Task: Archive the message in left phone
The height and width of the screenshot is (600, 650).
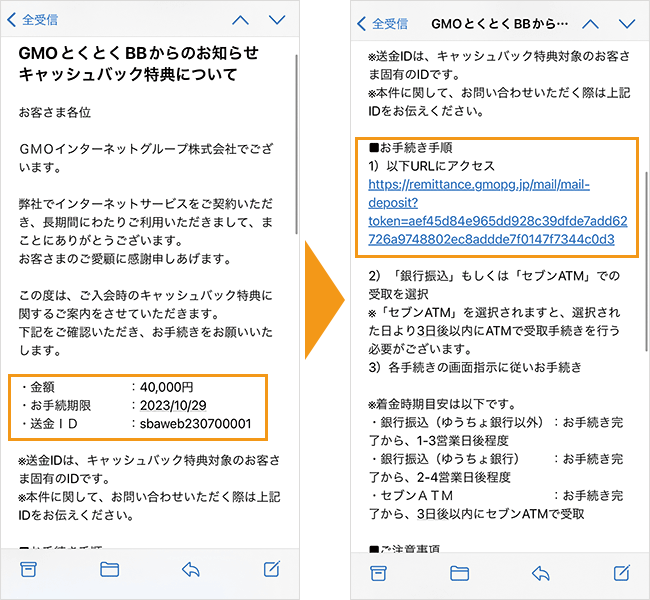Action: coord(29,569)
